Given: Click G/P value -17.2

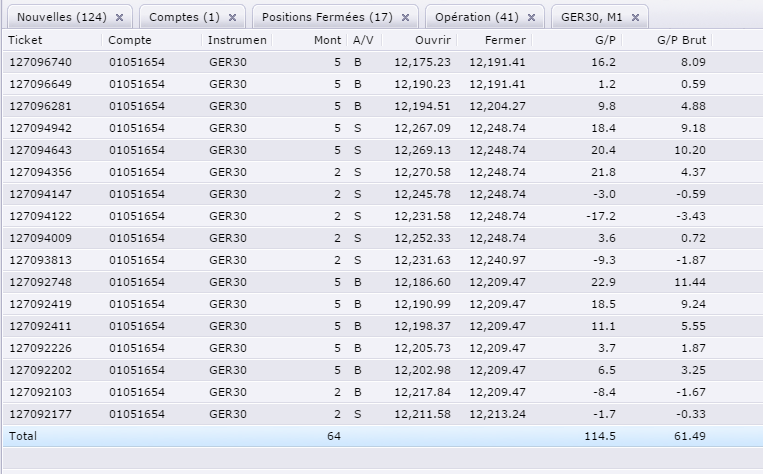Looking at the screenshot, I should (x=601, y=216).
